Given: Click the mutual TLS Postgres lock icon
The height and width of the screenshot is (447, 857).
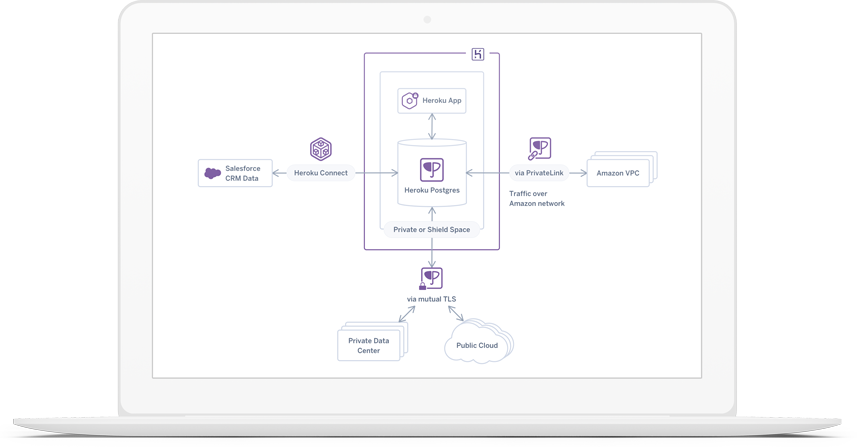Looking at the screenshot, I should tap(431, 279).
